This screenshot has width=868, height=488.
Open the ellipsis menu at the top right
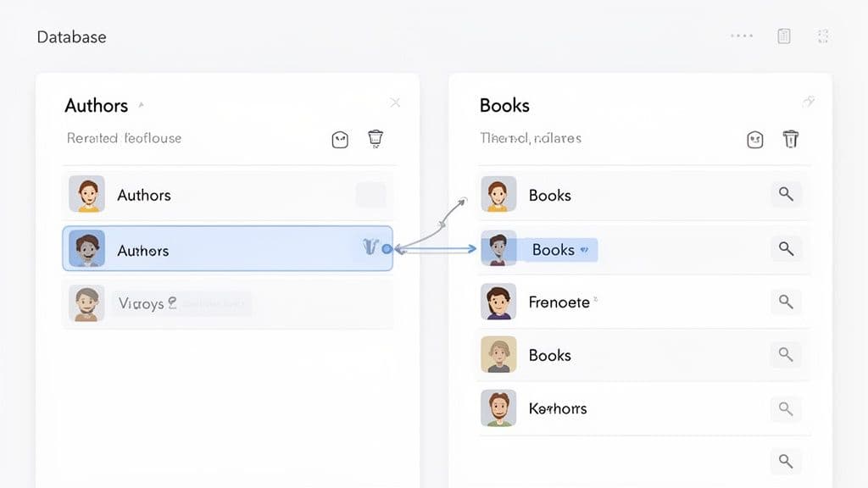click(741, 36)
